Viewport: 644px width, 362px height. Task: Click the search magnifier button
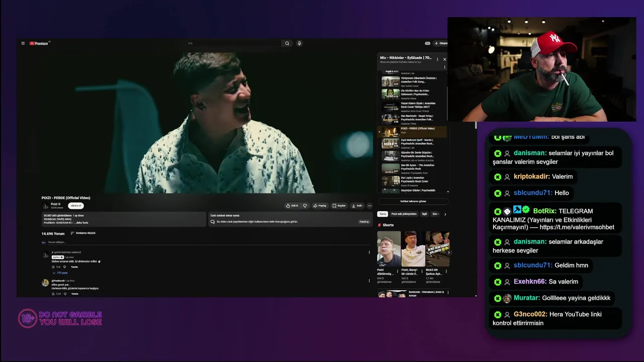(287, 43)
